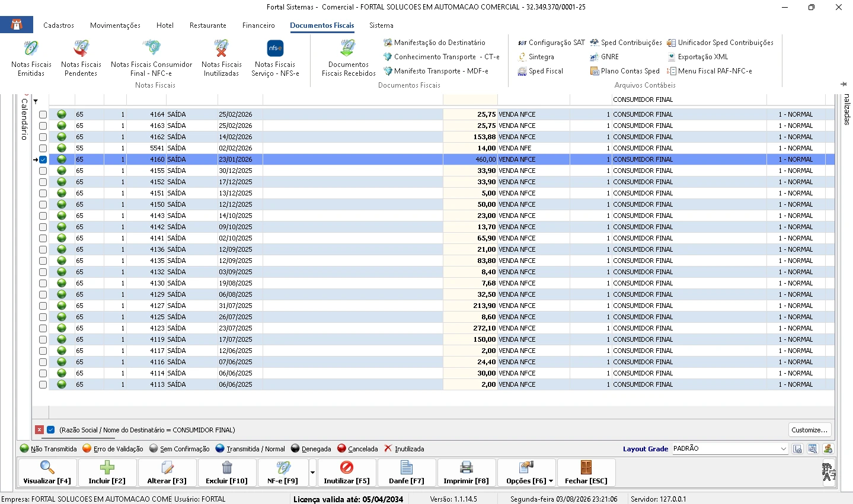Open Conhecimento Transporte CT-e

[x=442, y=57]
